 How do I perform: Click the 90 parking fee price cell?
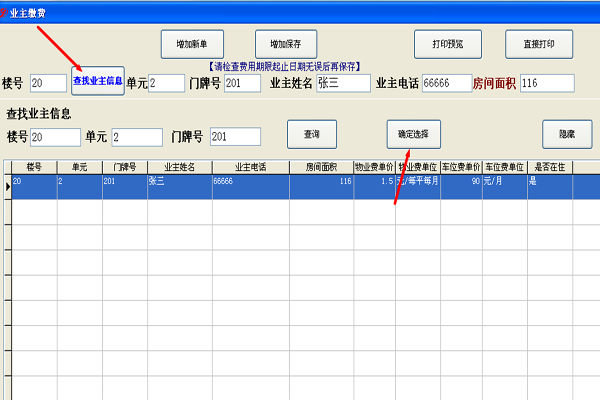(x=461, y=187)
